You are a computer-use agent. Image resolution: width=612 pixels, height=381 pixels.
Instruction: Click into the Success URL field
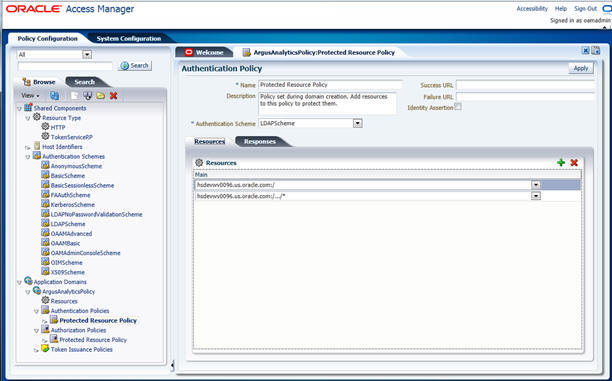click(x=525, y=85)
